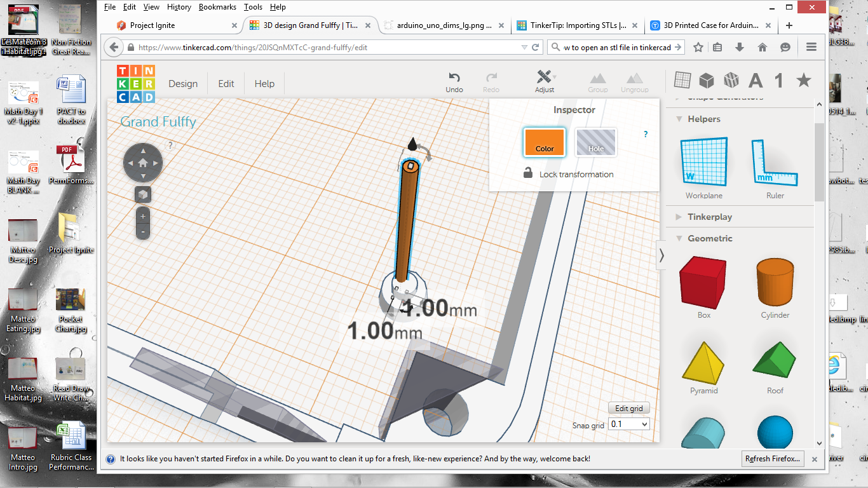Open the Firefox File menu

coord(109,7)
